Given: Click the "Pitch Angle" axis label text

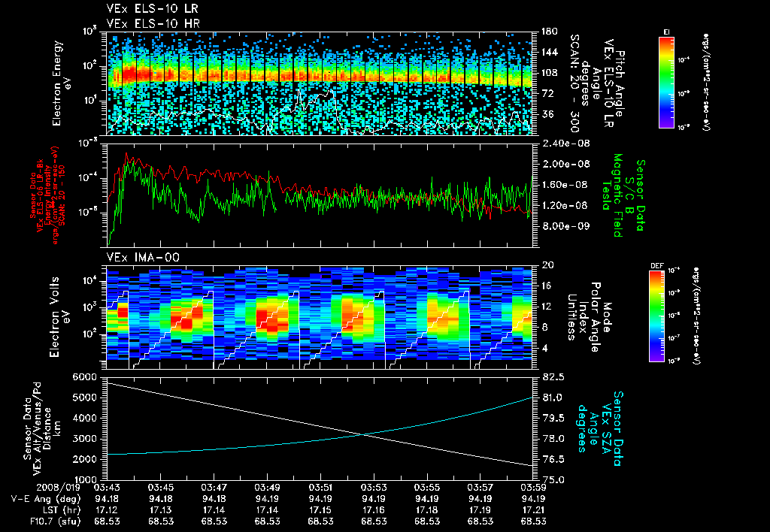Looking at the screenshot, I should point(620,83).
